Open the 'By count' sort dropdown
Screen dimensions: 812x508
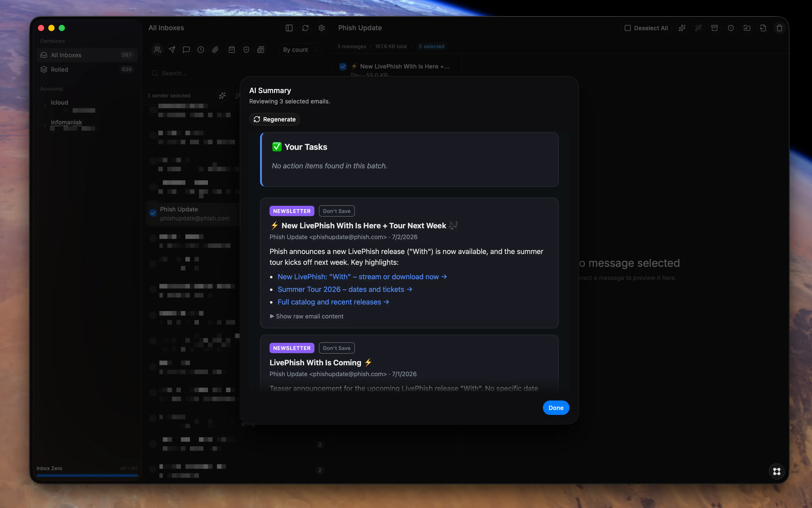coord(301,50)
